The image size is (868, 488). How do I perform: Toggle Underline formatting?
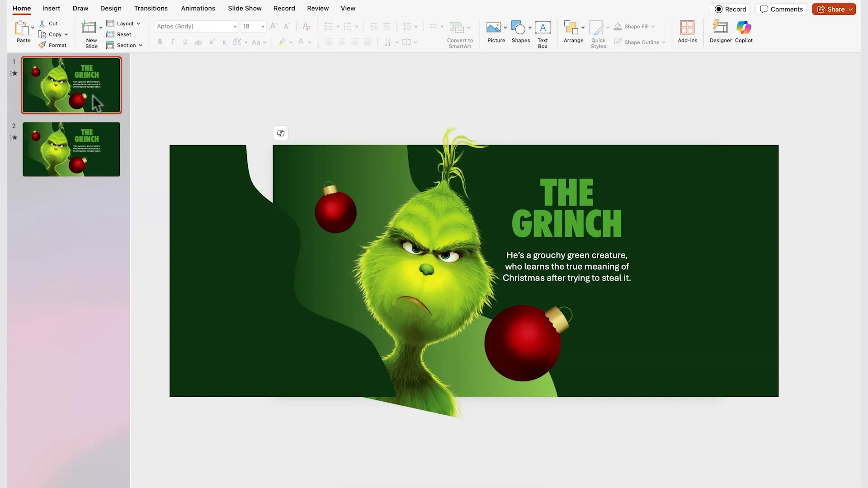(x=185, y=42)
